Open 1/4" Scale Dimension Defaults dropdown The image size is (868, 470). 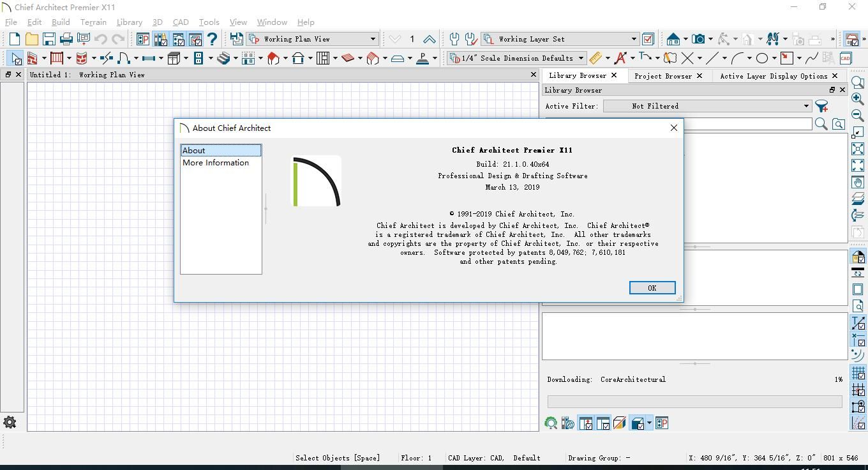click(516, 58)
